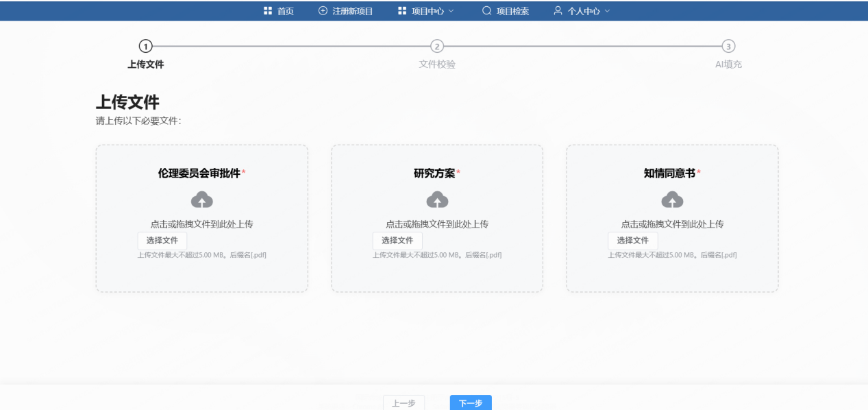This screenshot has height=410, width=868.
Task: Click the plus icon beside 注册新项目
Action: click(323, 11)
